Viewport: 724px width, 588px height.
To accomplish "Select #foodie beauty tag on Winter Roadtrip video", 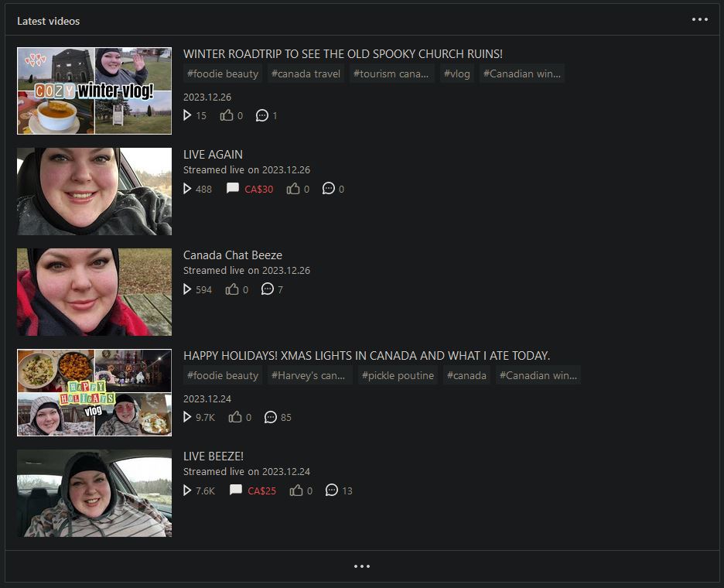I will [x=223, y=73].
